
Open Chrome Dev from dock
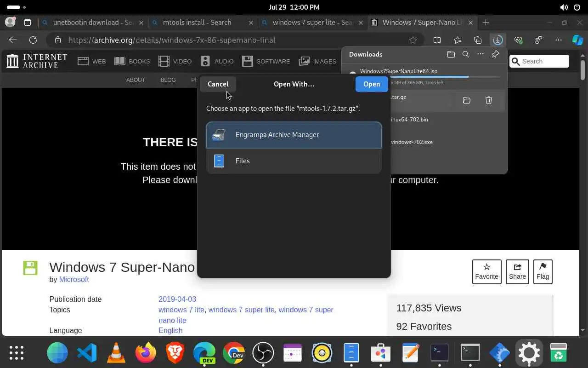pyautogui.click(x=234, y=353)
